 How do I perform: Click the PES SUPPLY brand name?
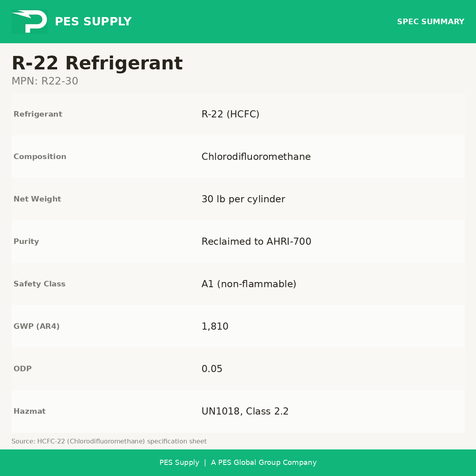tap(93, 22)
